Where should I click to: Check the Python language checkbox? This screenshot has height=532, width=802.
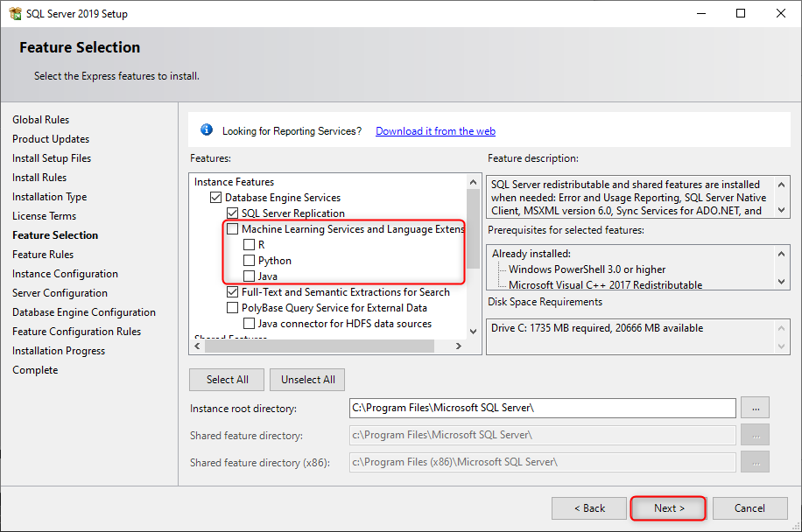tap(249, 261)
